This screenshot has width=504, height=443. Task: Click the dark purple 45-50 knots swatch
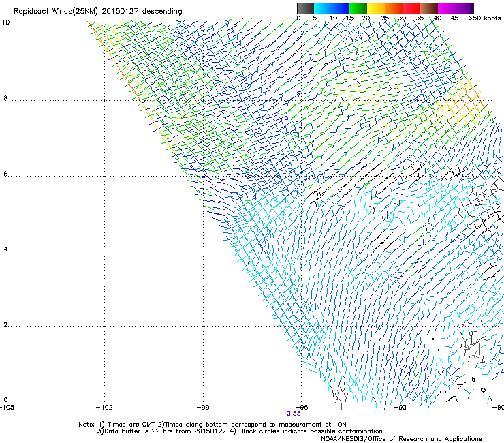[x=464, y=8]
